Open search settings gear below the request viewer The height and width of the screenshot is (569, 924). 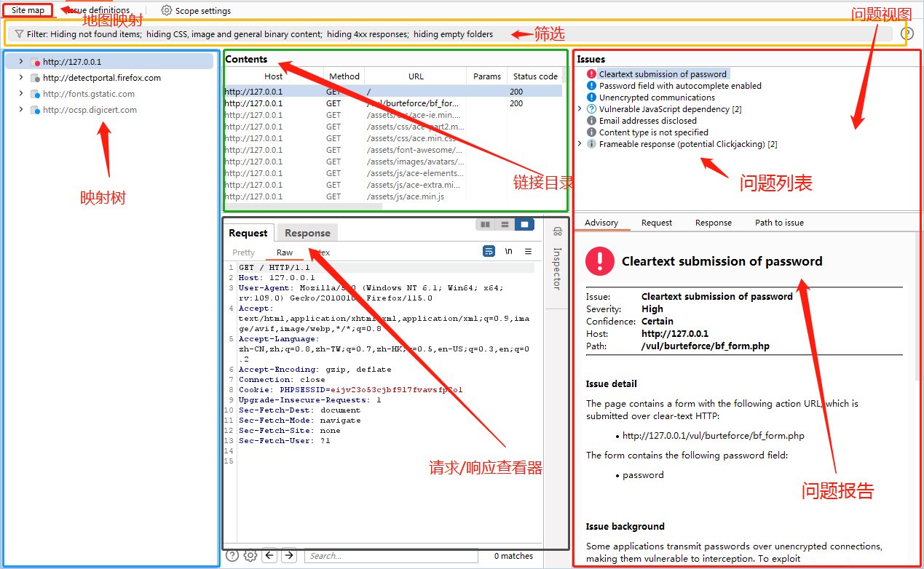tap(250, 555)
